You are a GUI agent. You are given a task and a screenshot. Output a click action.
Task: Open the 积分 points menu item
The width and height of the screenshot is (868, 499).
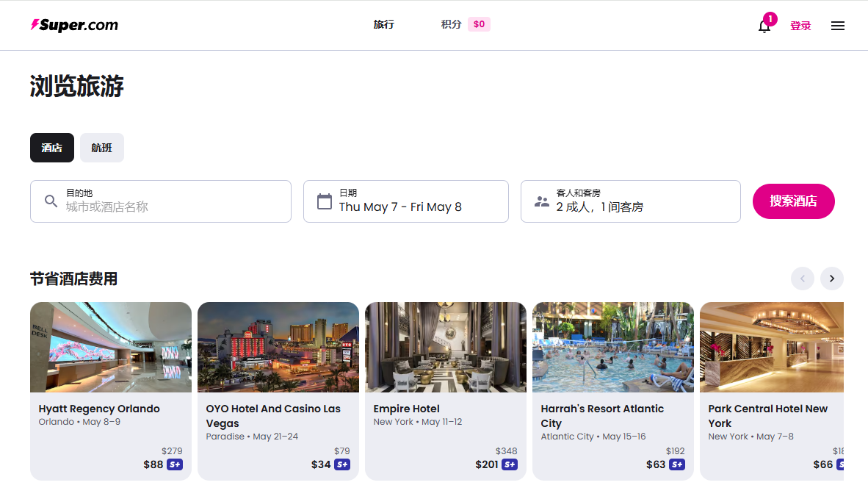pyautogui.click(x=451, y=24)
